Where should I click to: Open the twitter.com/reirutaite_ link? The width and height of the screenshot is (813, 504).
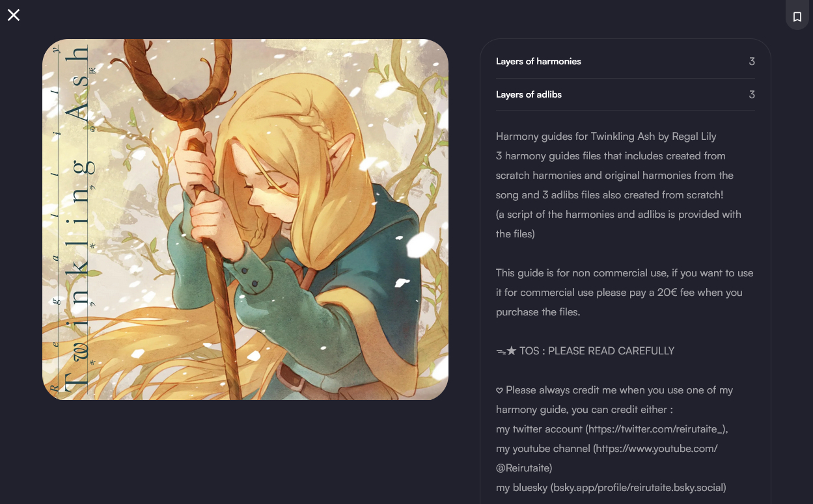point(656,429)
